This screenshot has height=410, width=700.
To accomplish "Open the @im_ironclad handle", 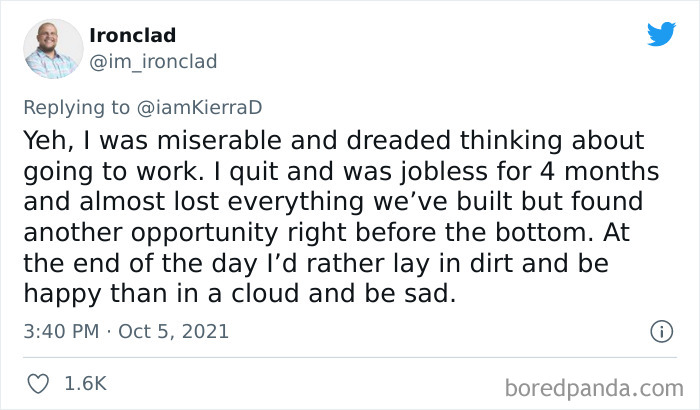I will (152, 61).
